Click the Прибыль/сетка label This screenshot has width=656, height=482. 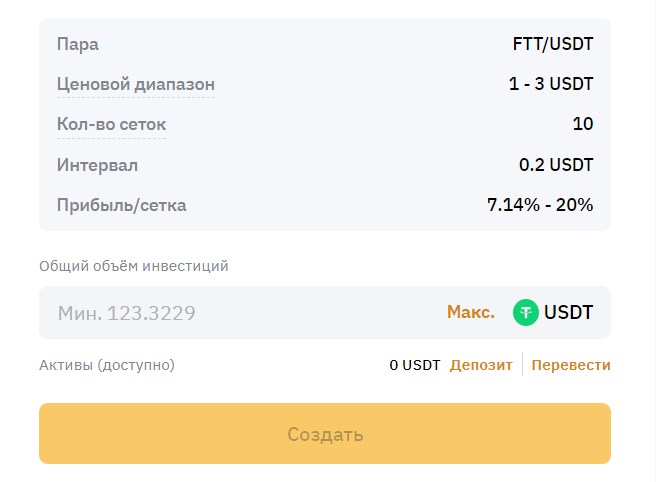coord(122,205)
